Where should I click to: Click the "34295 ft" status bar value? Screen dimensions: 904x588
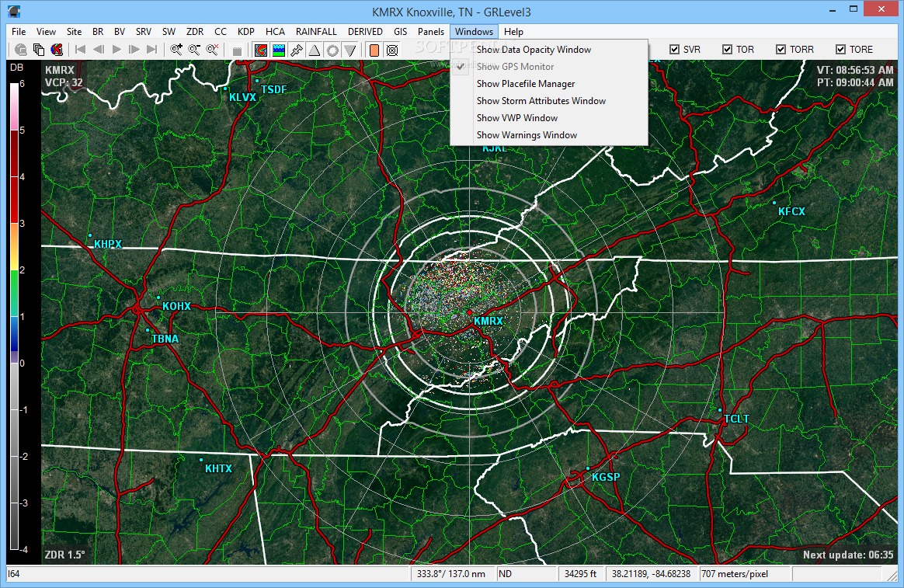coord(581,574)
